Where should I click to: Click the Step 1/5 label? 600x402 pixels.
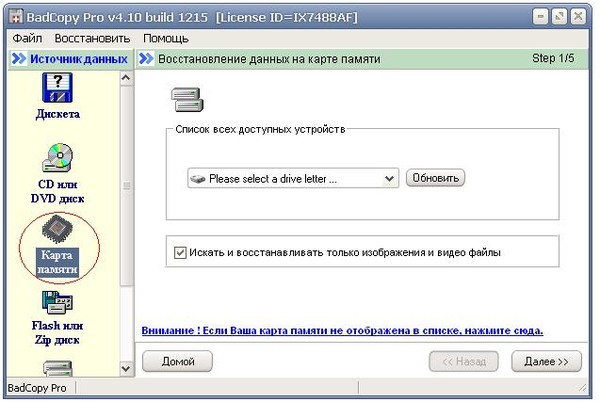click(x=553, y=58)
